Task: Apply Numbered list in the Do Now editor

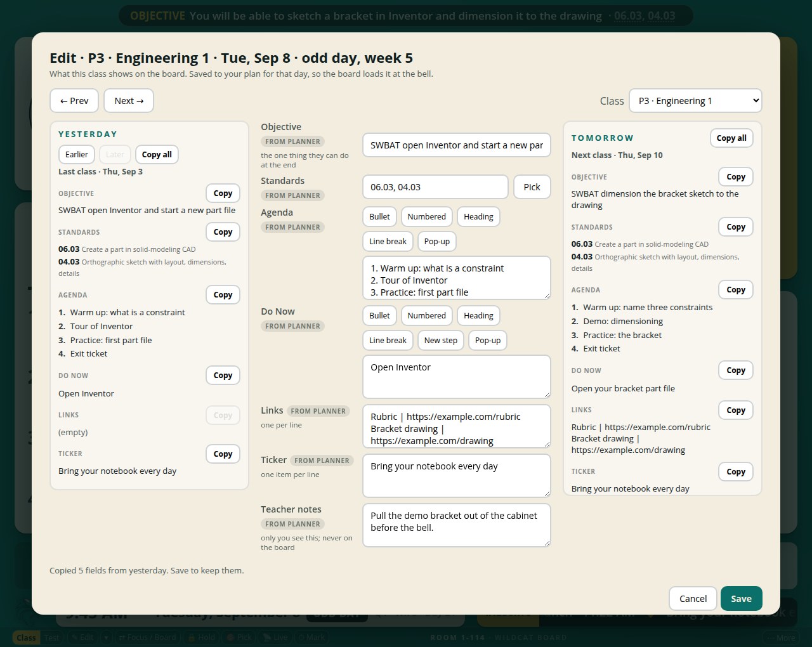Action: coord(426,316)
